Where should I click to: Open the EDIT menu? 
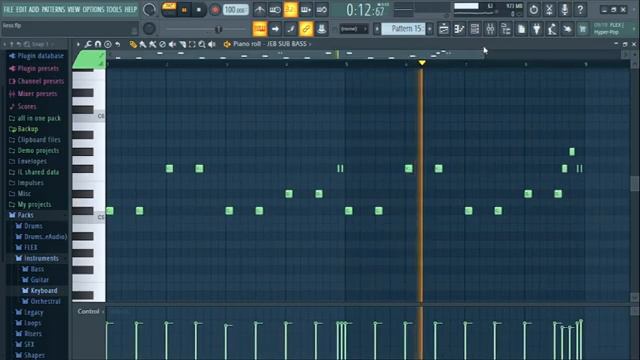(x=21, y=9)
